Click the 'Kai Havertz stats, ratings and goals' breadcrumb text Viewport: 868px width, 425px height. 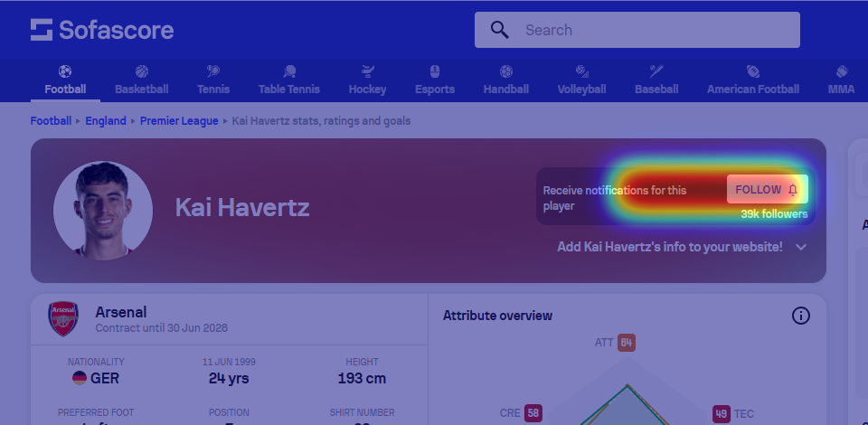(321, 120)
